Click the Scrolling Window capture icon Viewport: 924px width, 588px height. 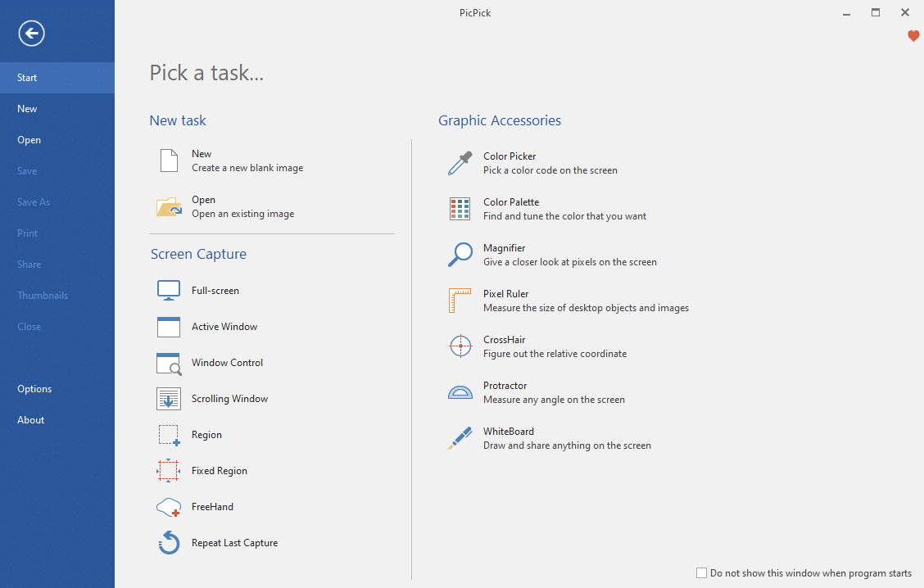(169, 399)
